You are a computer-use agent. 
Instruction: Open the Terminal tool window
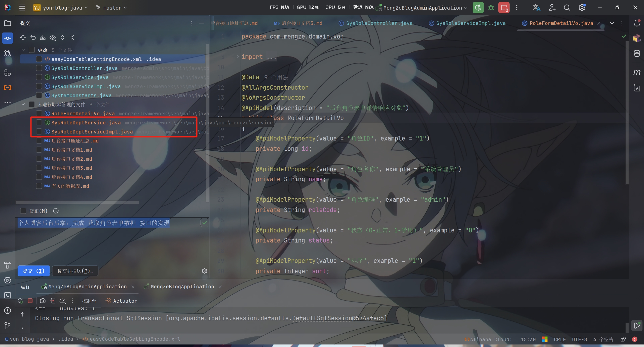click(x=8, y=295)
